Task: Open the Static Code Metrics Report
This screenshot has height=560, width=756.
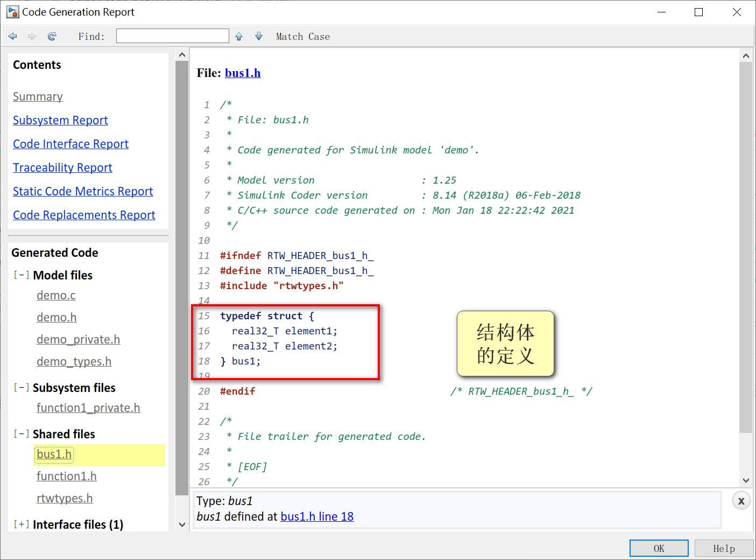Action: [82, 191]
